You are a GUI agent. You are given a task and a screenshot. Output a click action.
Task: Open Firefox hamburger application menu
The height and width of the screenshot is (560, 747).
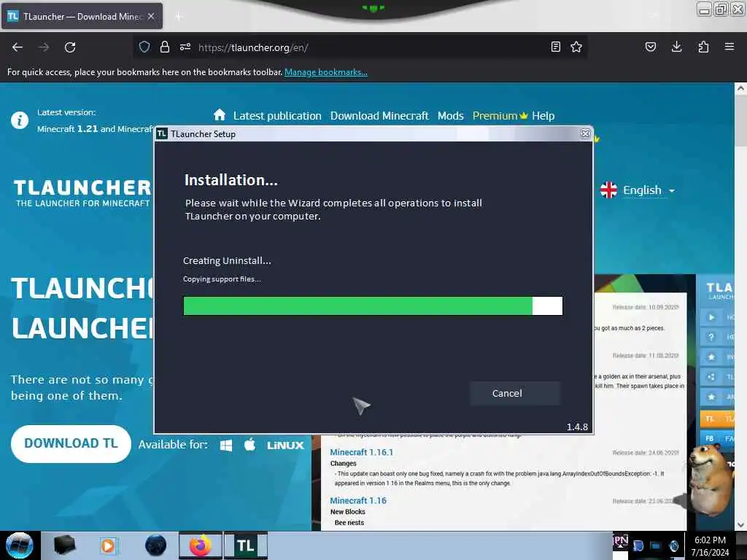point(729,47)
